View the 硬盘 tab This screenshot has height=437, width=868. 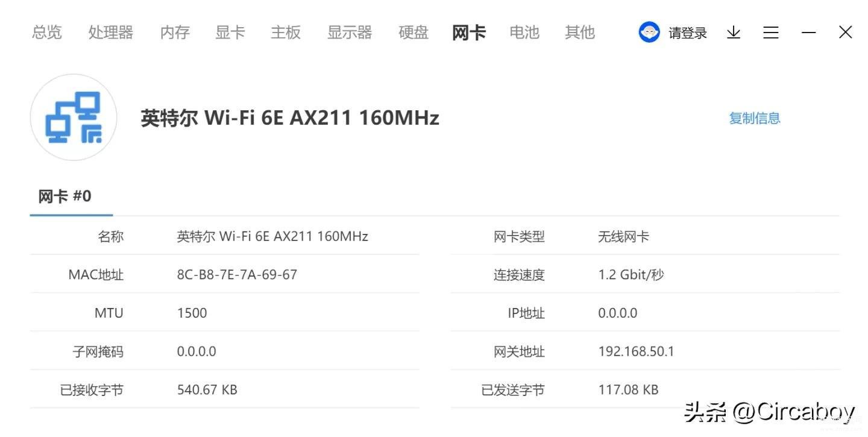coord(414,32)
